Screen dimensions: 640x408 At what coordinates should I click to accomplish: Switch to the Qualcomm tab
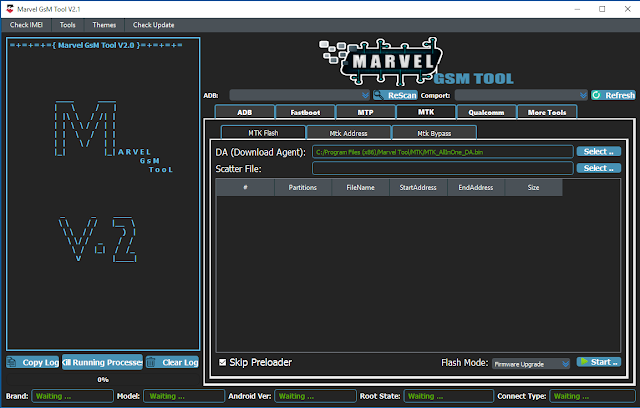(486, 112)
